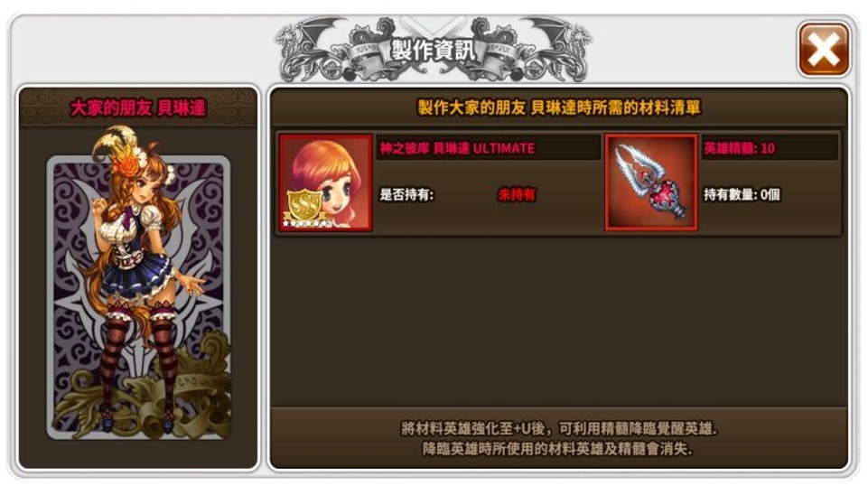Tap the 是否持有 label
The image size is (868, 486).
click(406, 194)
